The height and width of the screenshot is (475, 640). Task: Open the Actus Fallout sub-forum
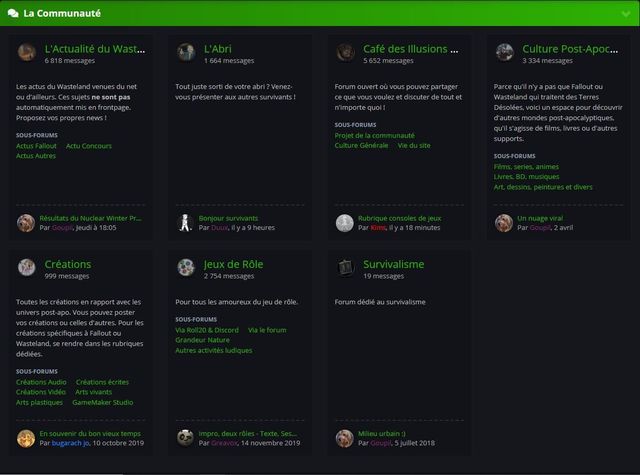point(36,146)
